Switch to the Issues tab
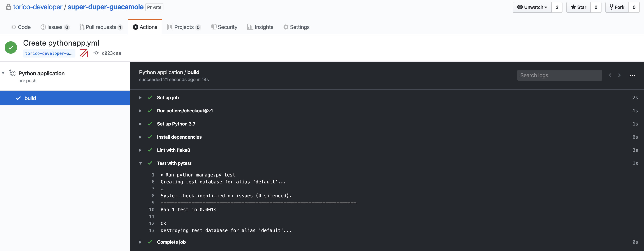Viewport: 644px width, 251px height. [x=55, y=27]
